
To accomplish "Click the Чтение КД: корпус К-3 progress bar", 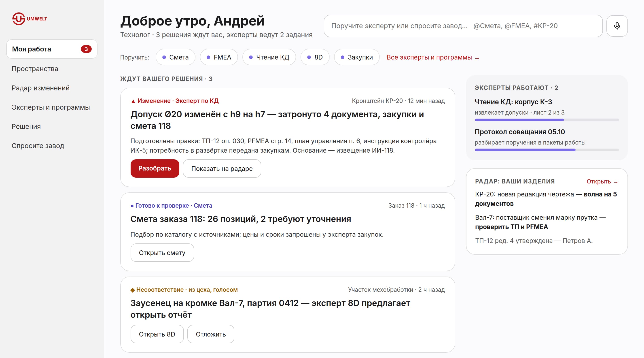I will coord(547,120).
